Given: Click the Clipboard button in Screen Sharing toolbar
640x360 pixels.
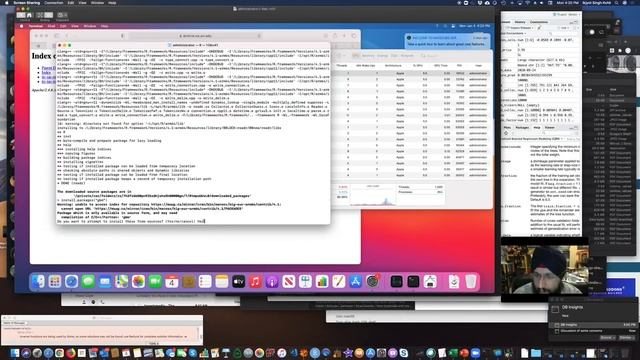Looking at the screenshot, I should [x=62, y=16].
